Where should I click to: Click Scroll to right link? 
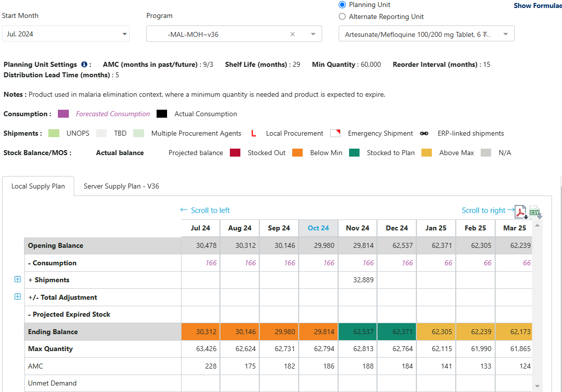[488, 210]
